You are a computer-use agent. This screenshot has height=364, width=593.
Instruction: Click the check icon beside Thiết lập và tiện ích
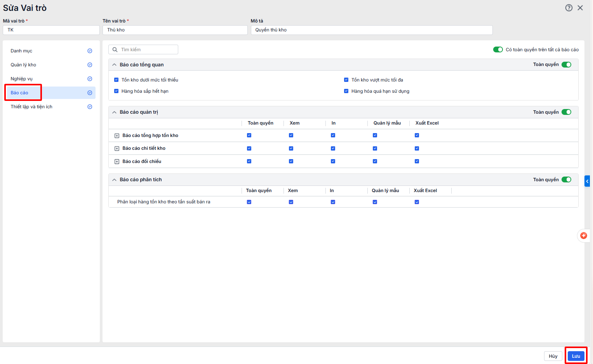(90, 107)
